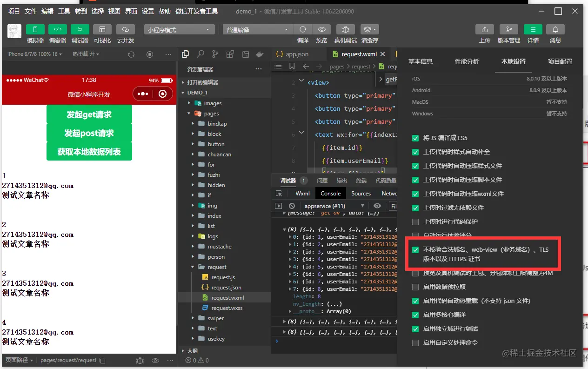588x369 pixels.
Task: Open the 小程序模式 mode dropdown
Action: coord(179,30)
